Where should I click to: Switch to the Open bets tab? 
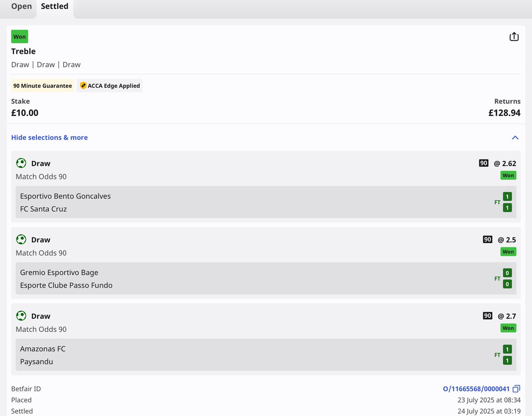point(22,7)
